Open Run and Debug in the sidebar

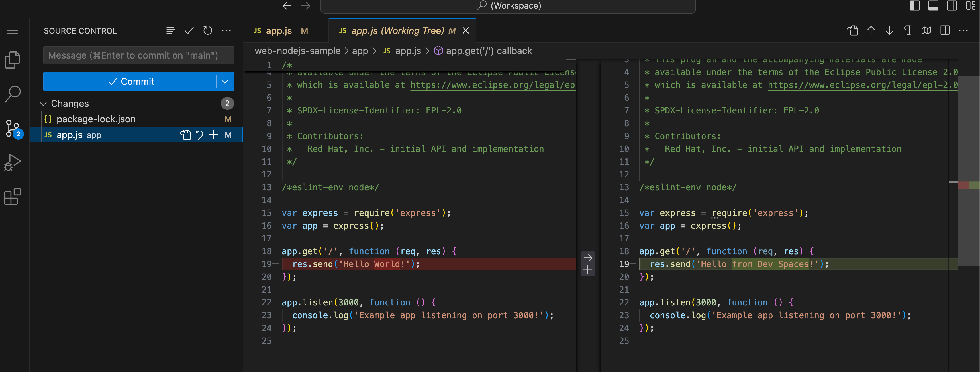pyautogui.click(x=13, y=162)
